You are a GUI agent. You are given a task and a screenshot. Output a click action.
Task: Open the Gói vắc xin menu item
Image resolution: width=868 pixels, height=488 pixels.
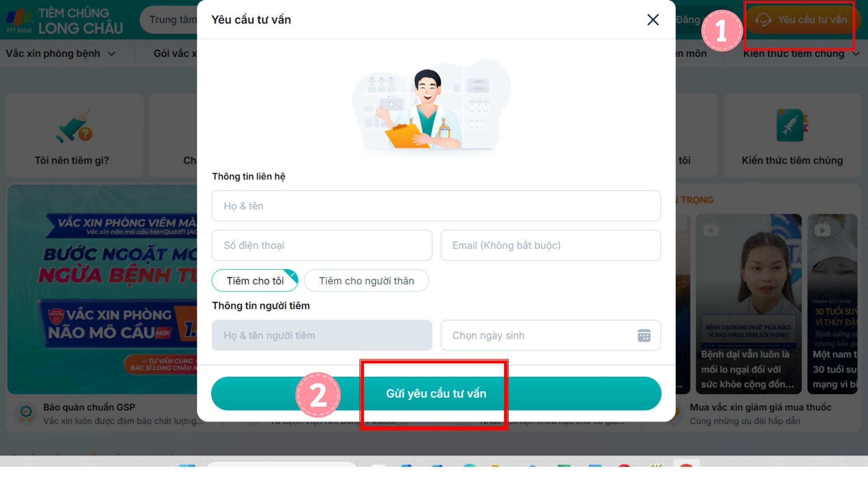(175, 53)
